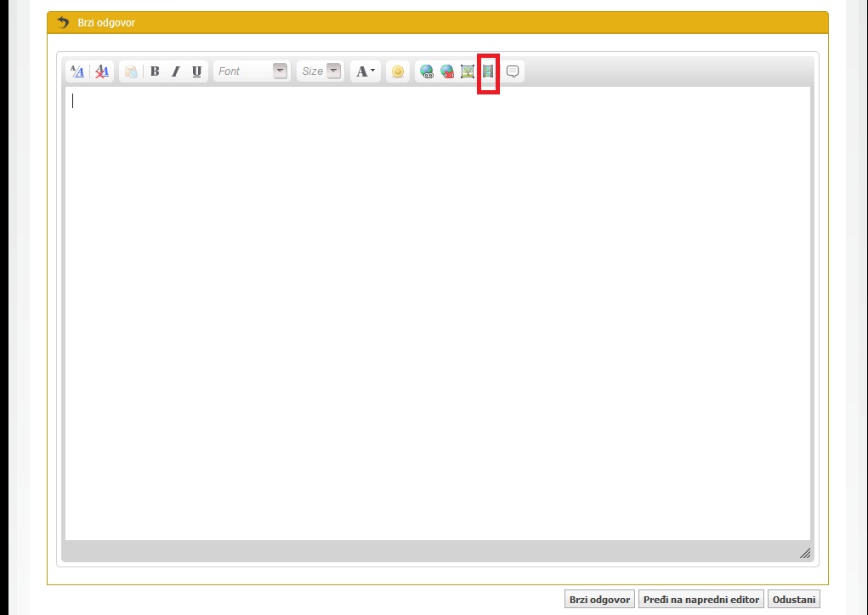Click the insert image icon
Image resolution: width=868 pixels, height=615 pixels.
[x=468, y=71]
